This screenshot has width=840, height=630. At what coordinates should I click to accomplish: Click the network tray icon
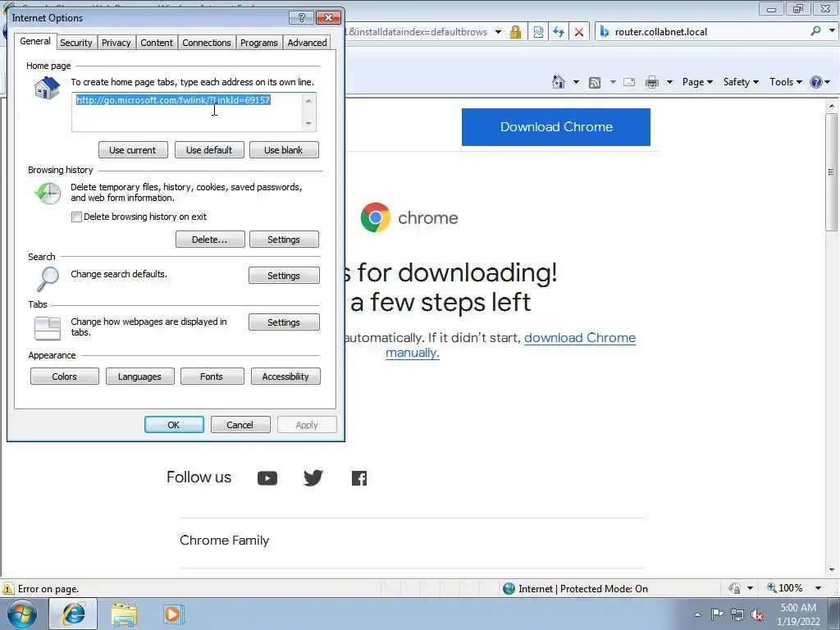coord(737,614)
